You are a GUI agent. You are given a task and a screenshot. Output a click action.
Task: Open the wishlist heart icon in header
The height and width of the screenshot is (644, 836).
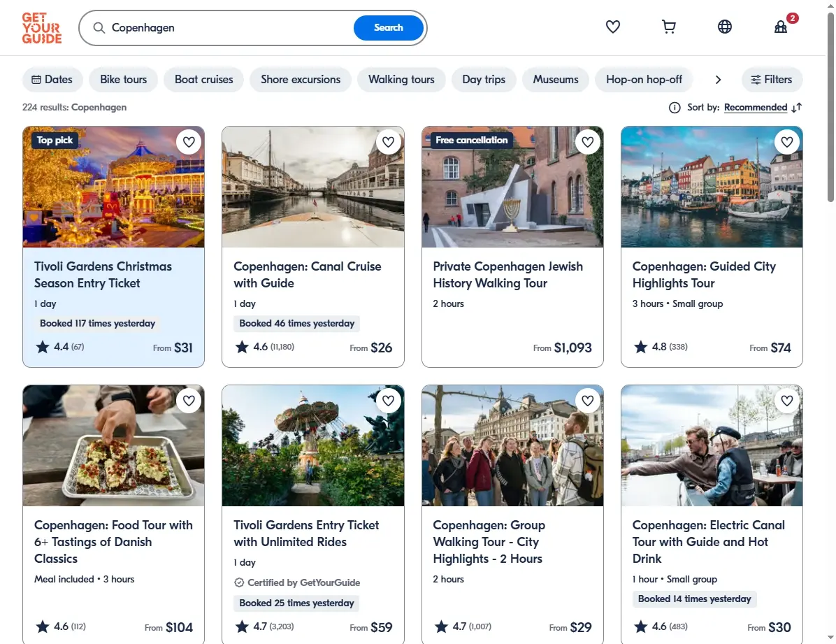click(612, 27)
